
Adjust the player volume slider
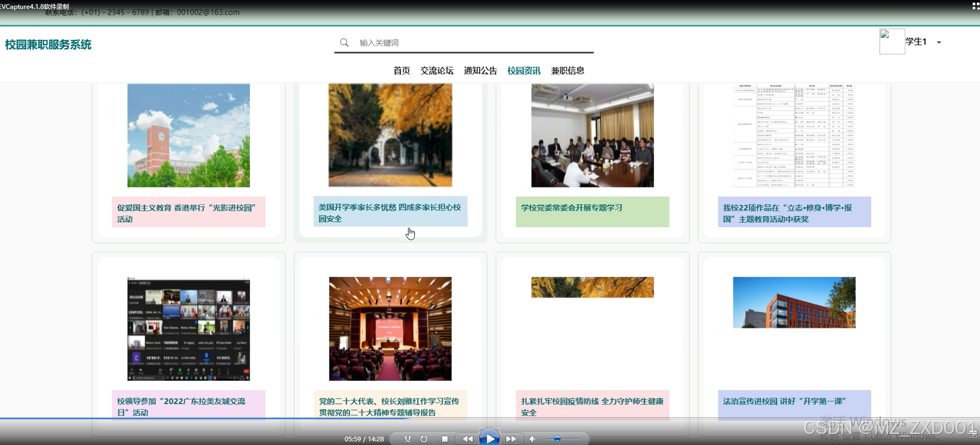click(x=563, y=439)
